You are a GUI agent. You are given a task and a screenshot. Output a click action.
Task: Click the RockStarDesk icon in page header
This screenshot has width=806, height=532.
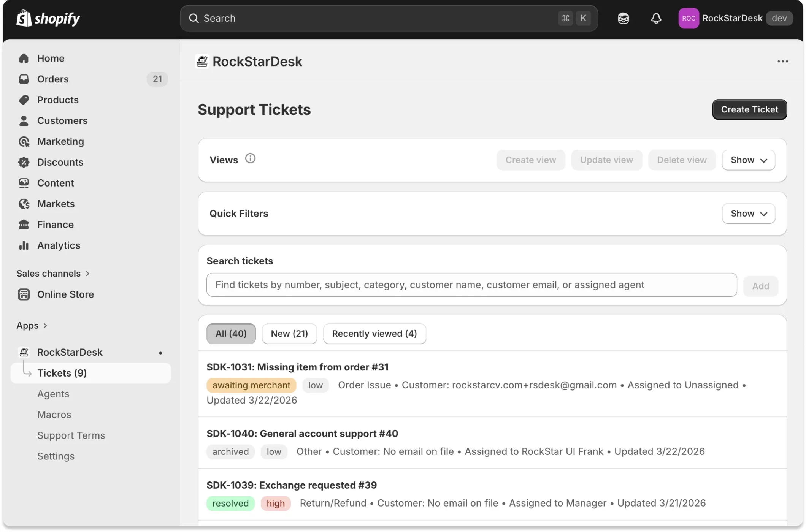click(x=202, y=61)
